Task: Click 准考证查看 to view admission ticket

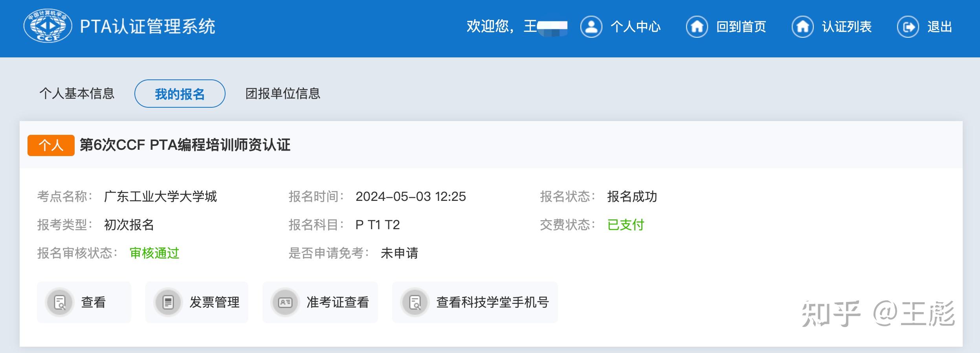Action: coord(338,302)
